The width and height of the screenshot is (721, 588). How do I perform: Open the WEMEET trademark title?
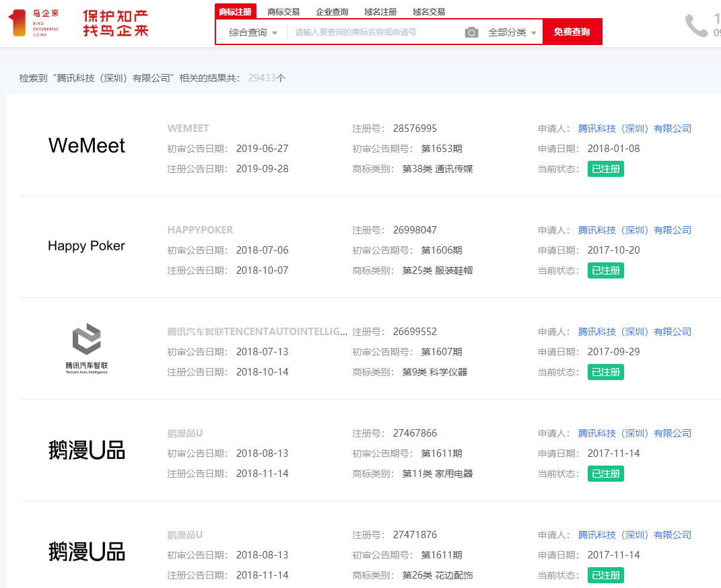point(188,128)
